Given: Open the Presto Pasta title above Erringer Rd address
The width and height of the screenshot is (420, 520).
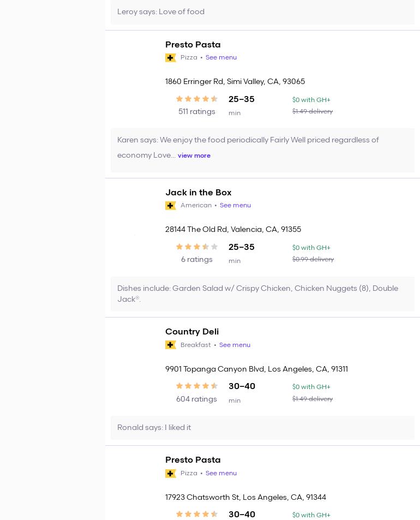Looking at the screenshot, I should pos(193,45).
